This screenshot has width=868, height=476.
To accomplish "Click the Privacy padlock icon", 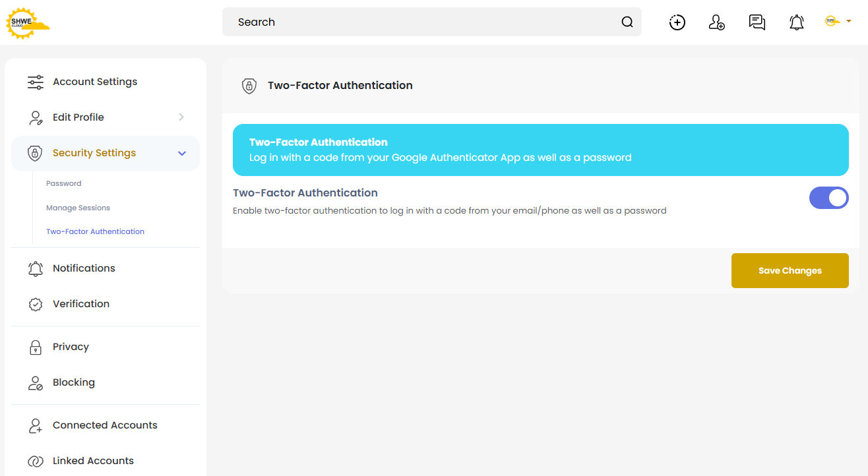I will coord(36,347).
